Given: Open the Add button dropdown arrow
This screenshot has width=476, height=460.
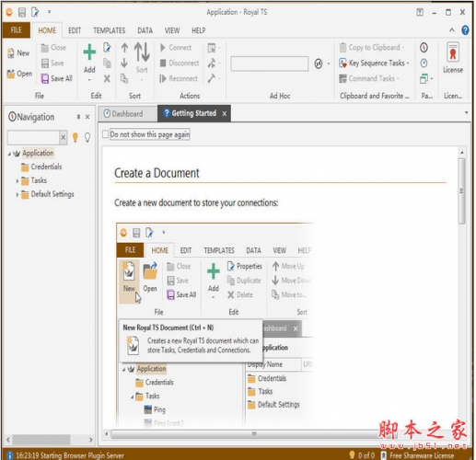Looking at the screenshot, I should pyautogui.click(x=89, y=80).
